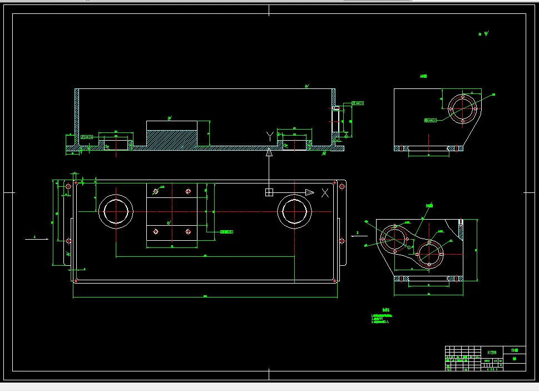Pick the bottom-right bolt hole on center pad
The width and height of the screenshot is (539, 392).
(x=188, y=231)
